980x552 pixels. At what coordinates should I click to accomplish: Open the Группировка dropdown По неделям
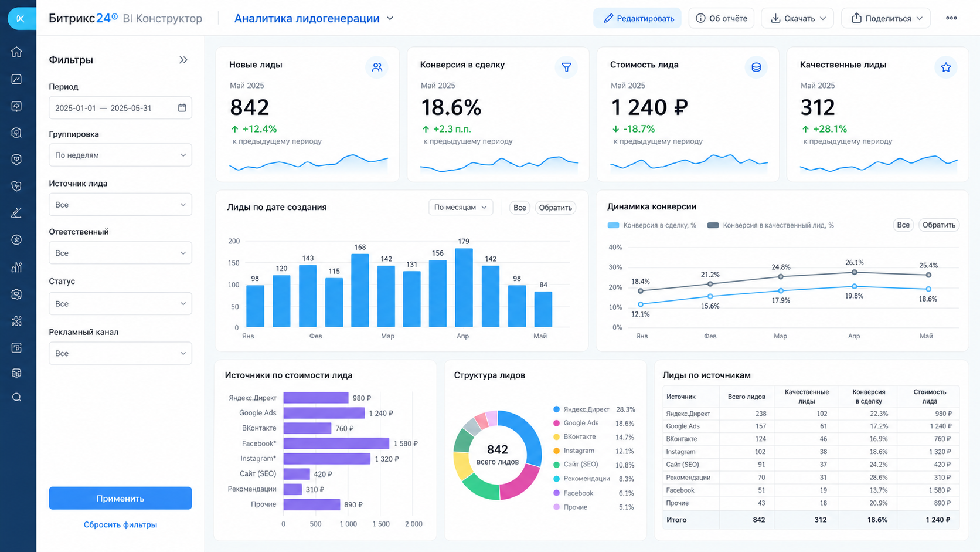(120, 155)
